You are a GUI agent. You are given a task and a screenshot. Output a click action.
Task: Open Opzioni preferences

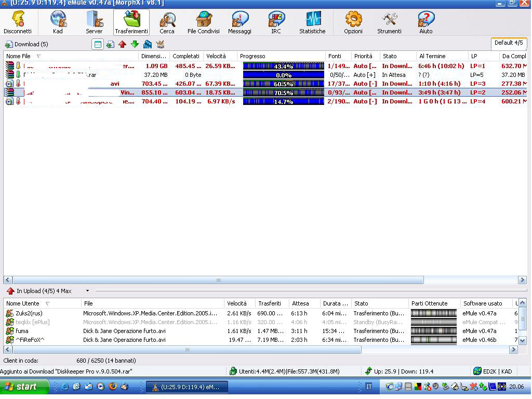pos(353,22)
